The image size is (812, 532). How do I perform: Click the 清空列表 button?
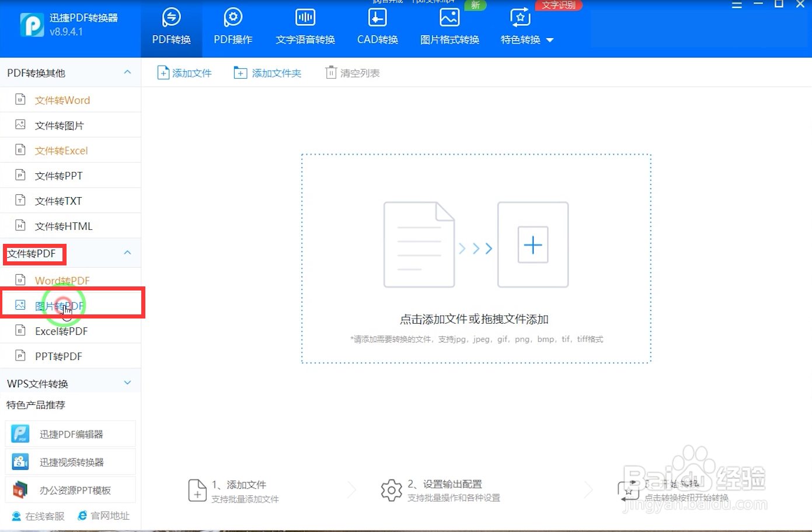click(353, 73)
